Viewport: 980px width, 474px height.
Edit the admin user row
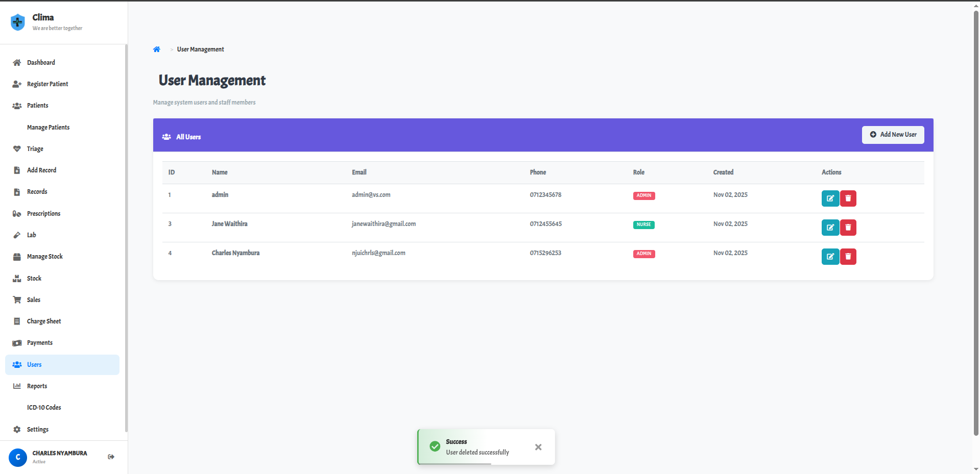pyautogui.click(x=830, y=198)
